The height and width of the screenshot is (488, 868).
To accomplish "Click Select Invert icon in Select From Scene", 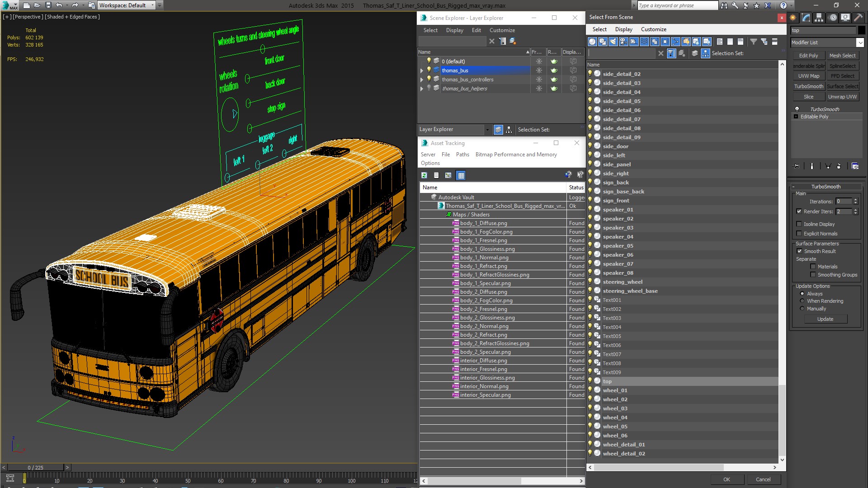I will click(741, 42).
